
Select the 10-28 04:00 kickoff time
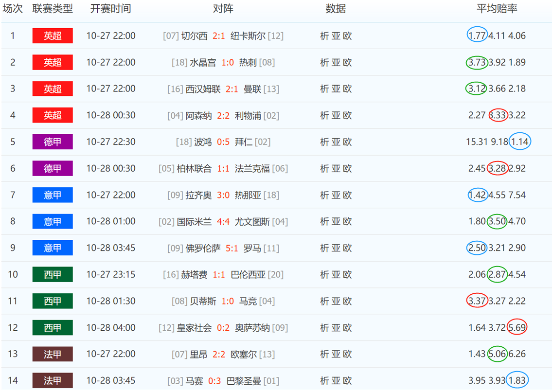(111, 327)
